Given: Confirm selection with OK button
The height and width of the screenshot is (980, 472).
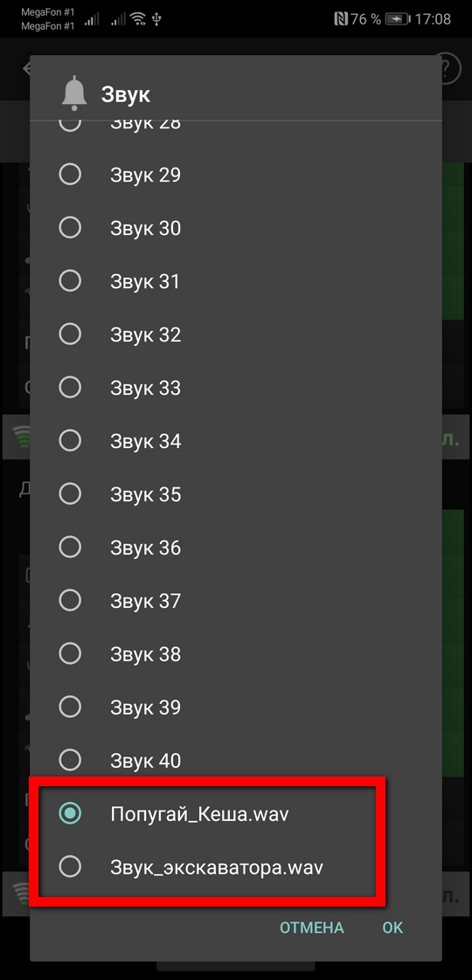Looking at the screenshot, I should coord(392,928).
